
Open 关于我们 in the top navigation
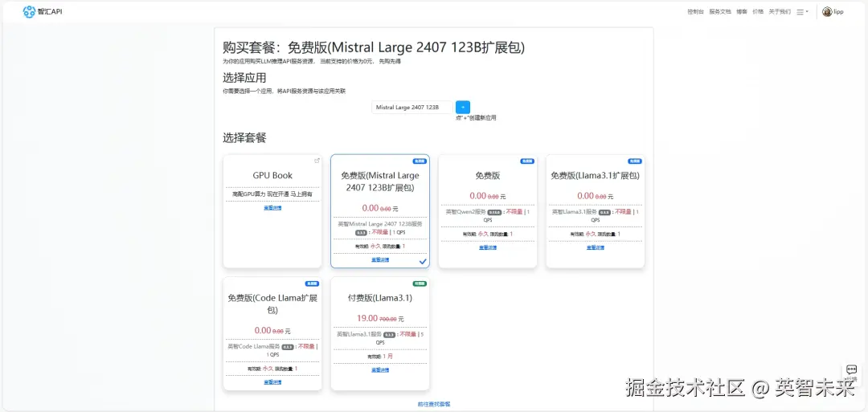tap(780, 11)
